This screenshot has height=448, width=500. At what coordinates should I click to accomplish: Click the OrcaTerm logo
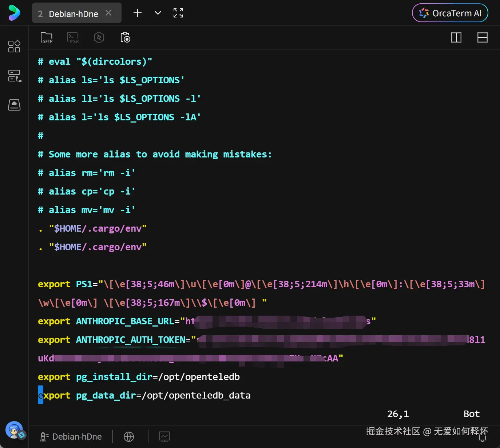[x=14, y=13]
